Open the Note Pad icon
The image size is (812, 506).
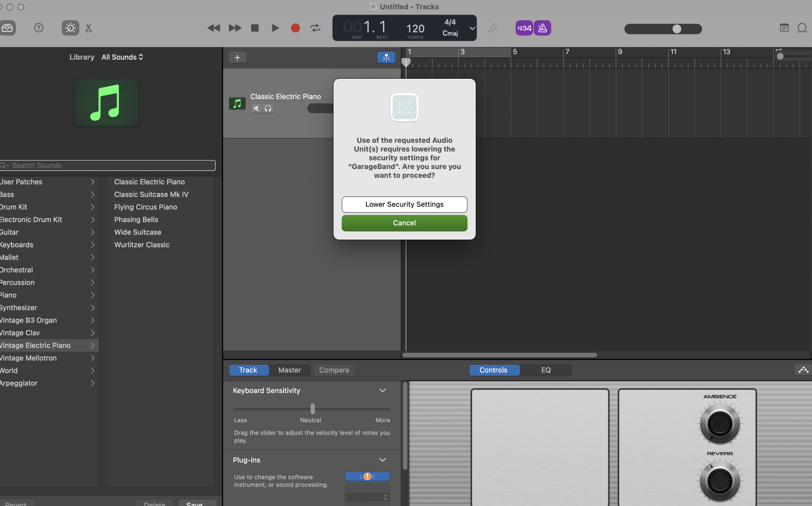(784, 28)
